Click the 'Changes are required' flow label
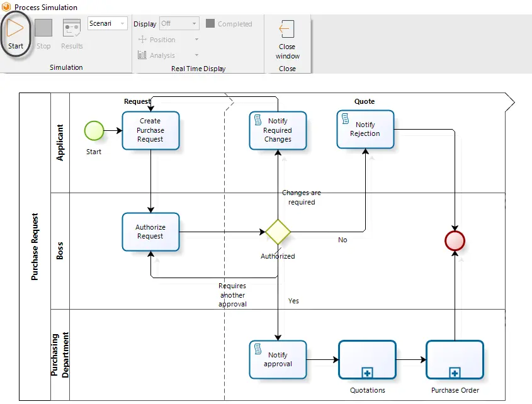Viewport: 532px width, 404px height. tap(302, 197)
